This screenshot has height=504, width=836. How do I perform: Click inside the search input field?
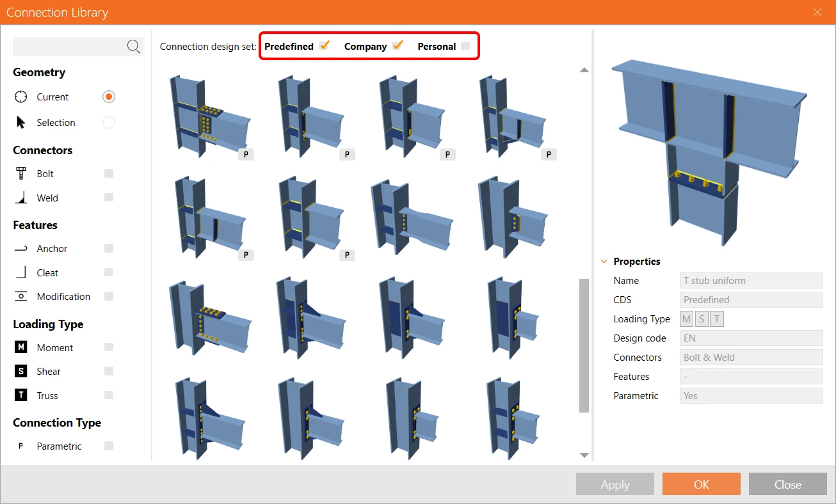(69, 47)
